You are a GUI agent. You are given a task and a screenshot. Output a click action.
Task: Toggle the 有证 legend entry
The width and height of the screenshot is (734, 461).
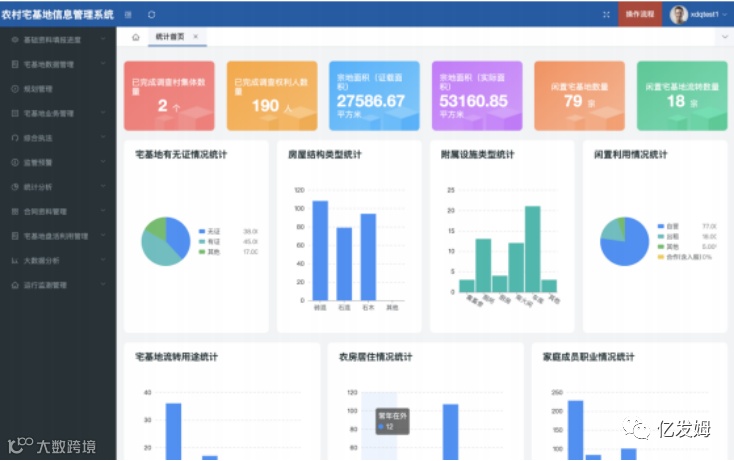pos(209,241)
